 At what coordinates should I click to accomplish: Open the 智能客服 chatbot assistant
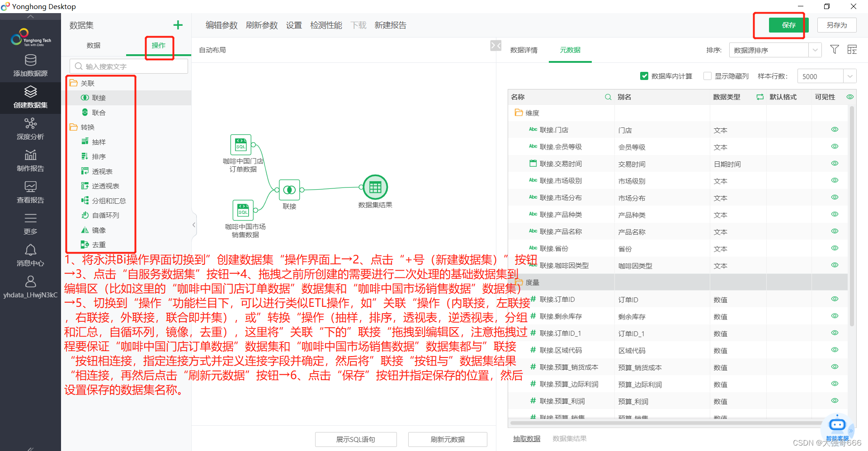[837, 427]
